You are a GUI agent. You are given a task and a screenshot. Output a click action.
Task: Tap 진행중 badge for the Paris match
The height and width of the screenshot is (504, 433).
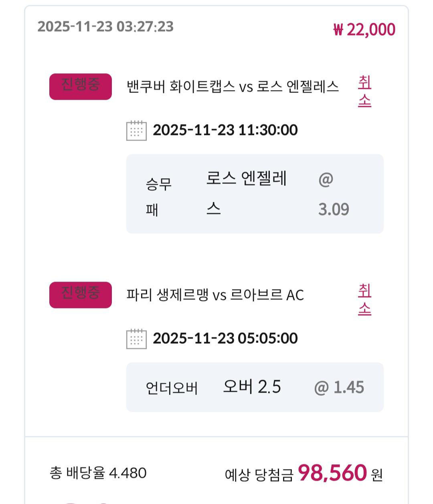[x=80, y=294]
